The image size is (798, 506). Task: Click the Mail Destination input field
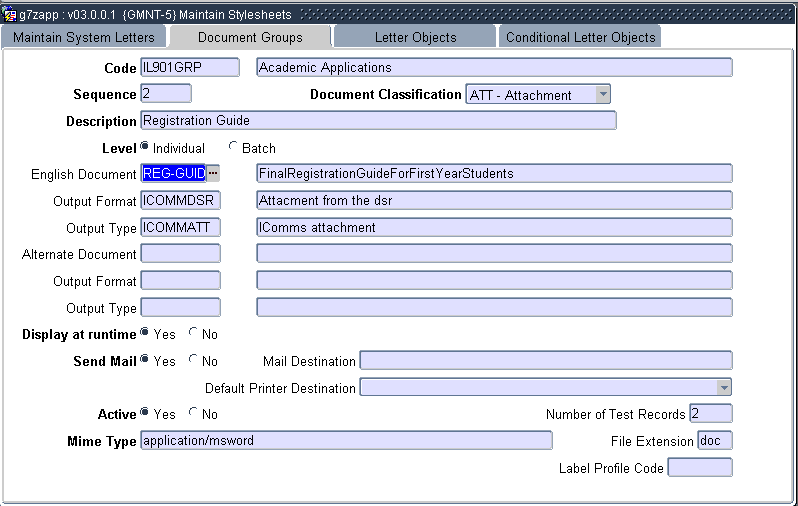[x=545, y=361]
